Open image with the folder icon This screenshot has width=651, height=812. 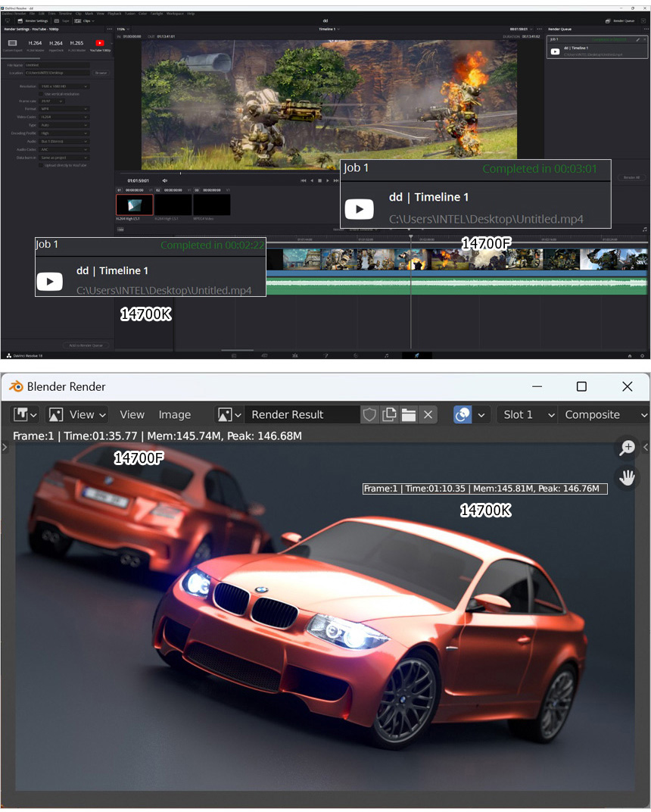click(x=408, y=415)
